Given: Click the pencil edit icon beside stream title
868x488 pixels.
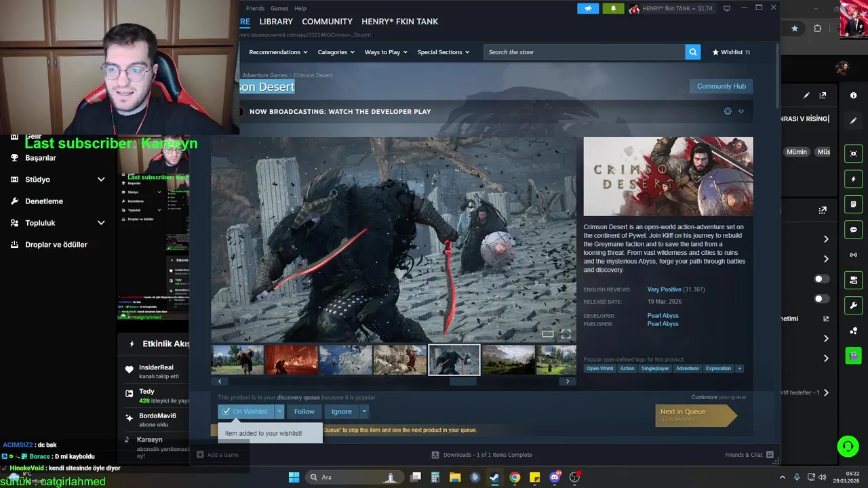Looking at the screenshot, I should click(806, 96).
